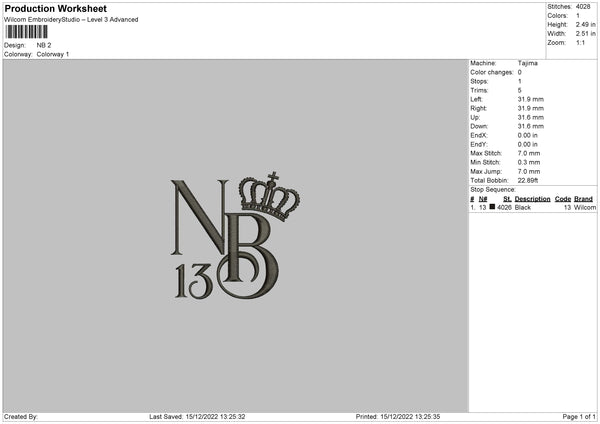The width and height of the screenshot is (600, 424).
Task: Click the 'Color changes:' label
Action: (492, 72)
